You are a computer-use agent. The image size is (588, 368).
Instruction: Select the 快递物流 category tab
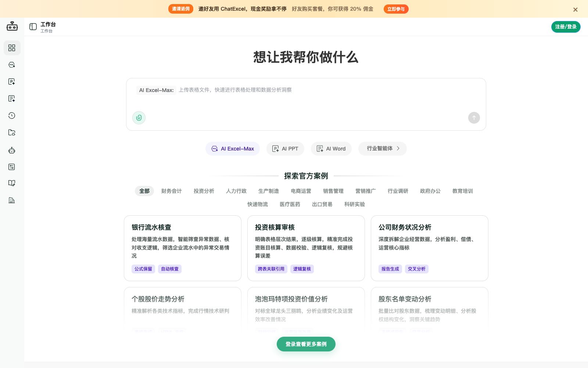coord(258,204)
